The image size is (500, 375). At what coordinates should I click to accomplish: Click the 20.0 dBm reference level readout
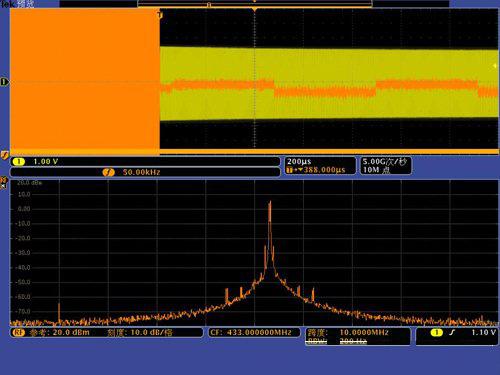point(71,332)
